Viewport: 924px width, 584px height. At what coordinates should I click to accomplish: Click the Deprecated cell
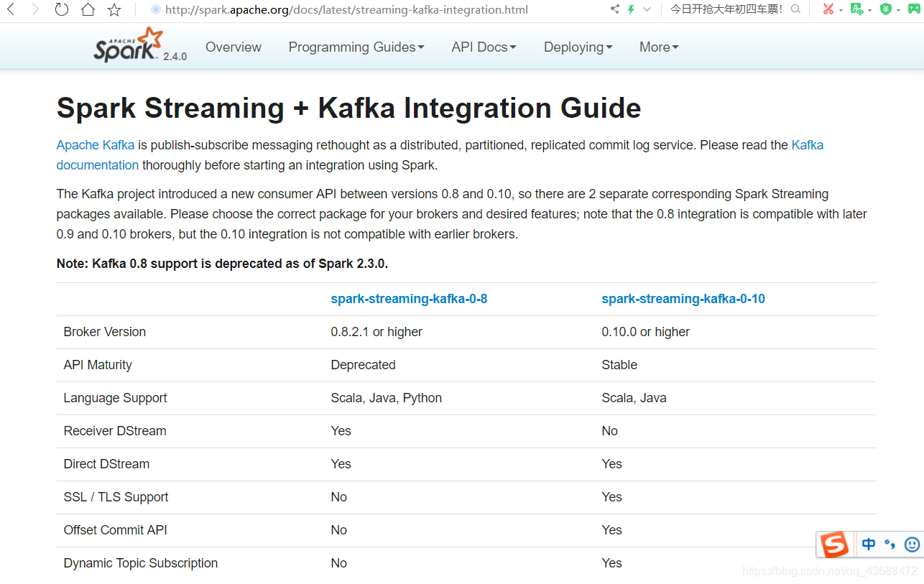coord(363,365)
